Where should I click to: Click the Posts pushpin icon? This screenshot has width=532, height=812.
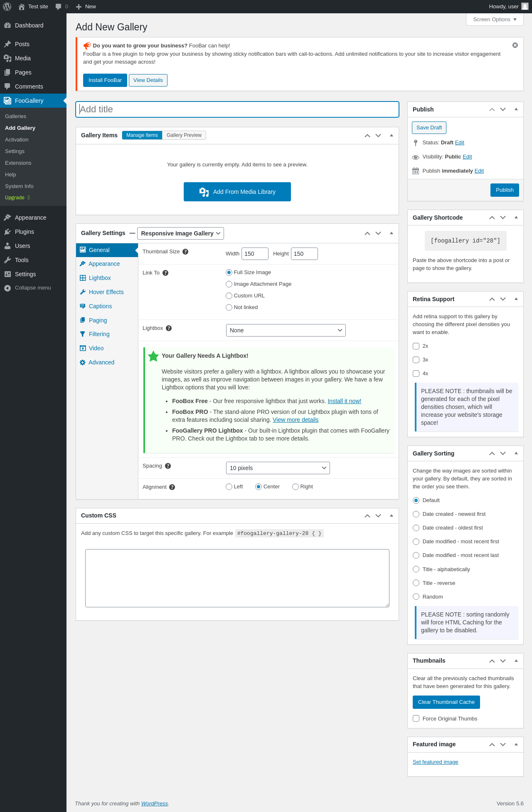(x=7, y=44)
